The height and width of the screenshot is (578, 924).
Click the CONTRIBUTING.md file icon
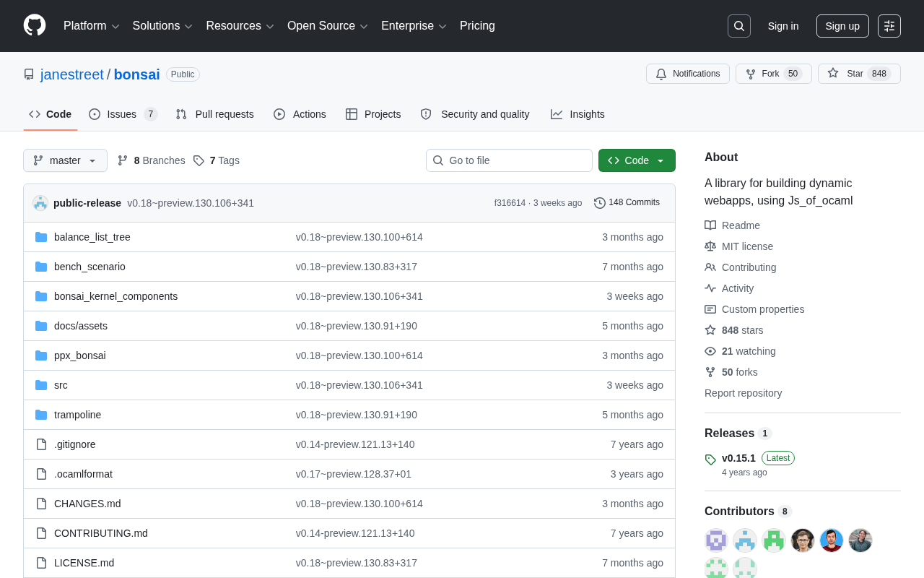(x=41, y=533)
